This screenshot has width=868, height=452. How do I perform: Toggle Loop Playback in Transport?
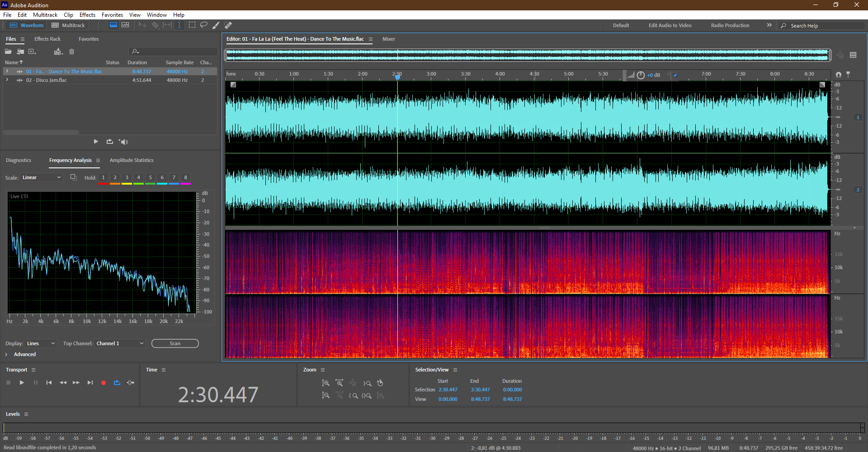coord(117,383)
